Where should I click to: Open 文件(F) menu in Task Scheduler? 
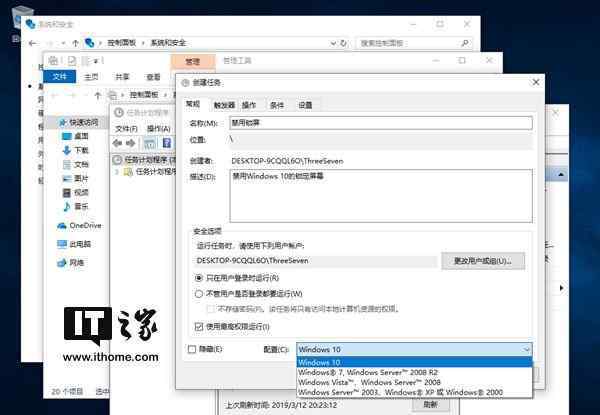(x=126, y=129)
